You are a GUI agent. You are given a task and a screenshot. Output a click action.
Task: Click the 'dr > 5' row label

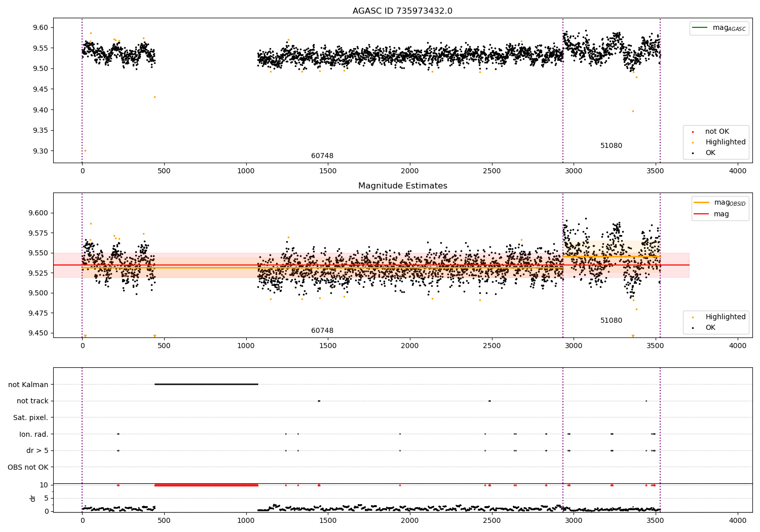(37, 451)
